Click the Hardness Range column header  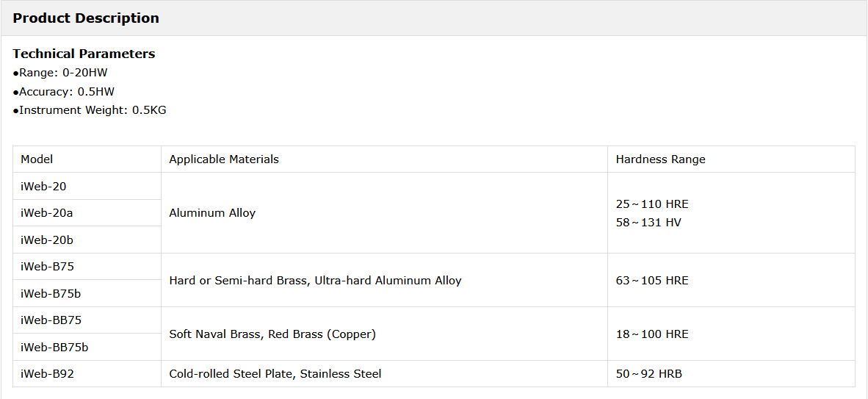click(660, 159)
